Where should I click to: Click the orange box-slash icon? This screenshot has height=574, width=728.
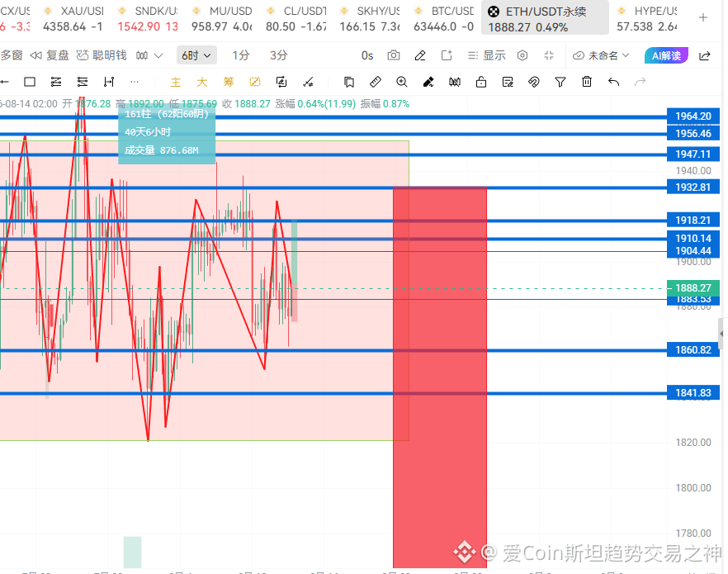(255, 83)
